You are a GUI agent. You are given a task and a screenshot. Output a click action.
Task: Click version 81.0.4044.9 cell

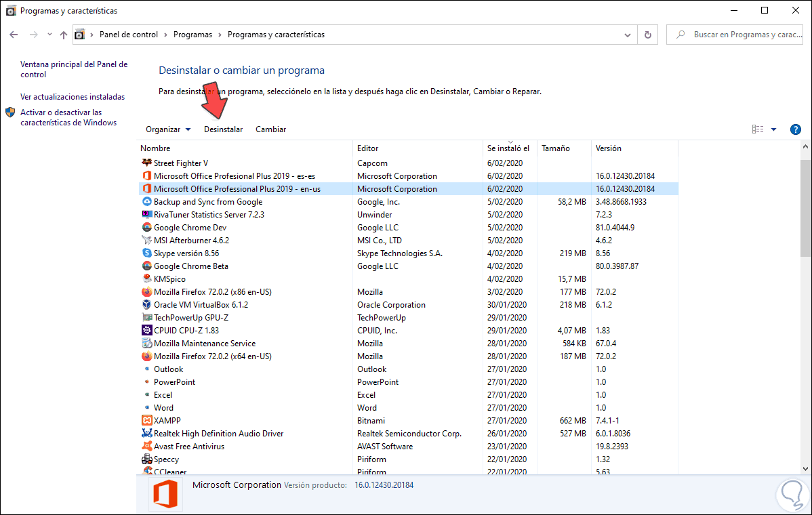point(615,227)
